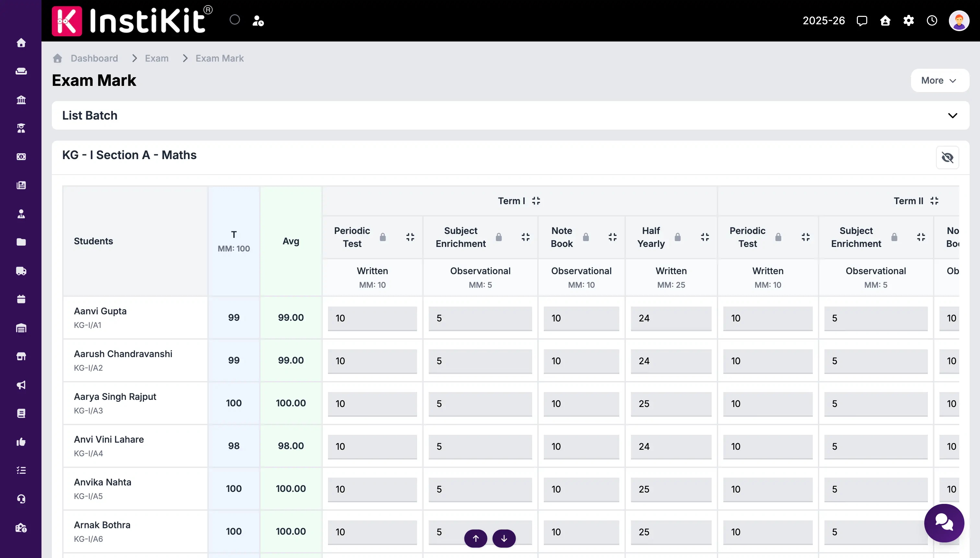Toggle lock on Half Yearly column

[x=678, y=237]
